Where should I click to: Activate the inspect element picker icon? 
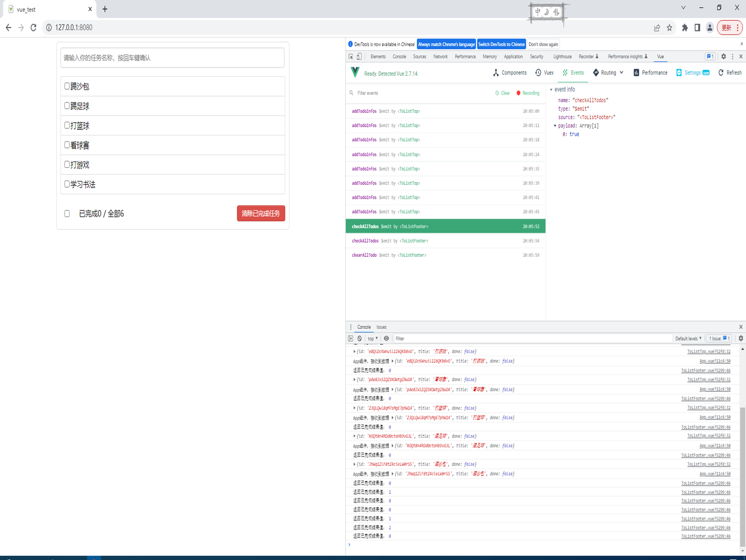[x=351, y=57]
